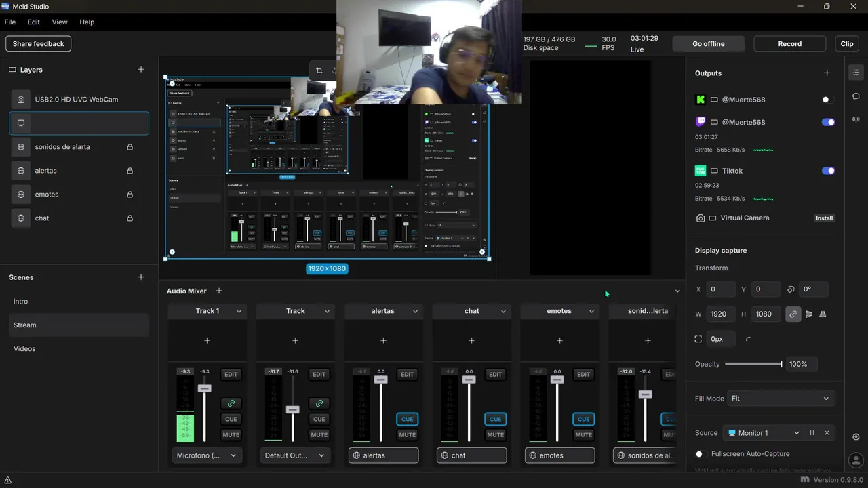Add an effect to the Track 1 channel
This screenshot has width=868, height=488.
coord(208,340)
